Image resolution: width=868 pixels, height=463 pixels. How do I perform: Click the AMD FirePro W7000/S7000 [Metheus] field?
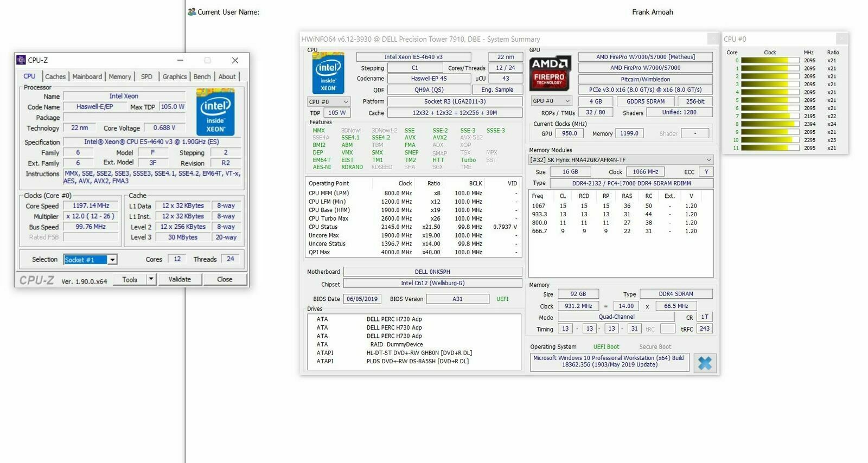click(x=646, y=57)
